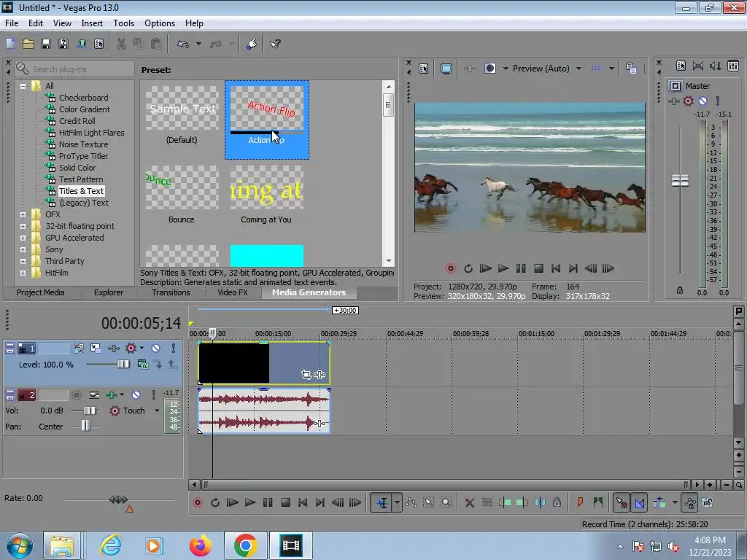The width and height of the screenshot is (747, 560).
Task: Switch to the Project Media tab
Action: click(x=41, y=292)
